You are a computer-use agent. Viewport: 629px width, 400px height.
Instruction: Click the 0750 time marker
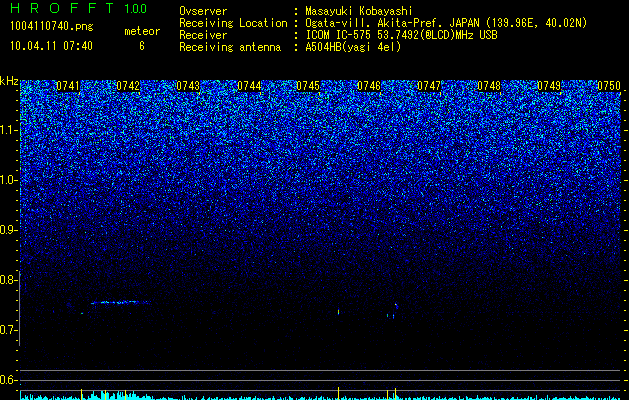click(609, 86)
